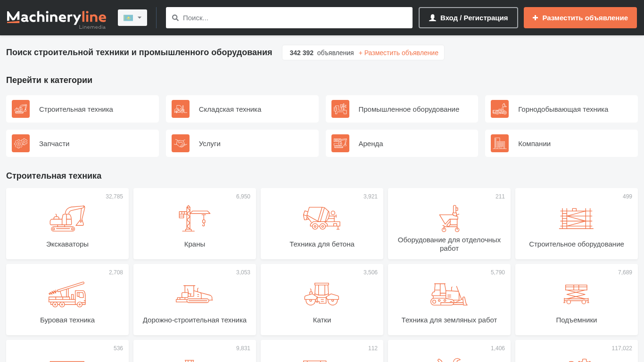The image size is (644, 362).
Task: Click the scissor lift icon for Подъемники
Action: (576, 295)
